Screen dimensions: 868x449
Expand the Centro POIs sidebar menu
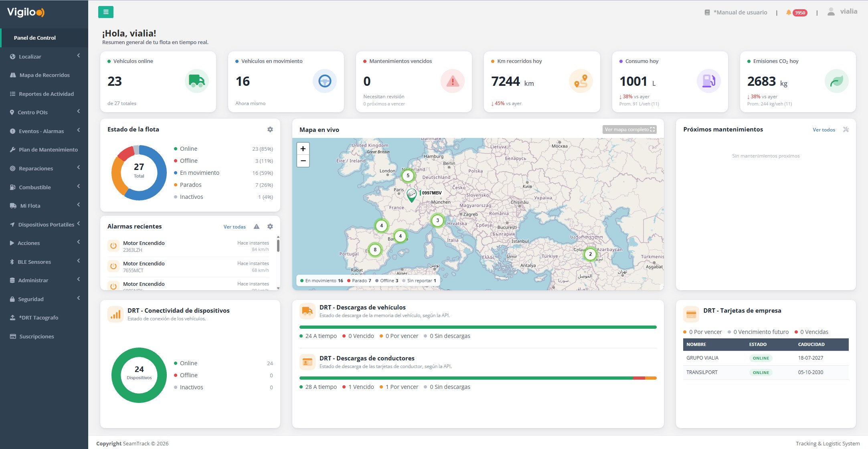[44, 112]
